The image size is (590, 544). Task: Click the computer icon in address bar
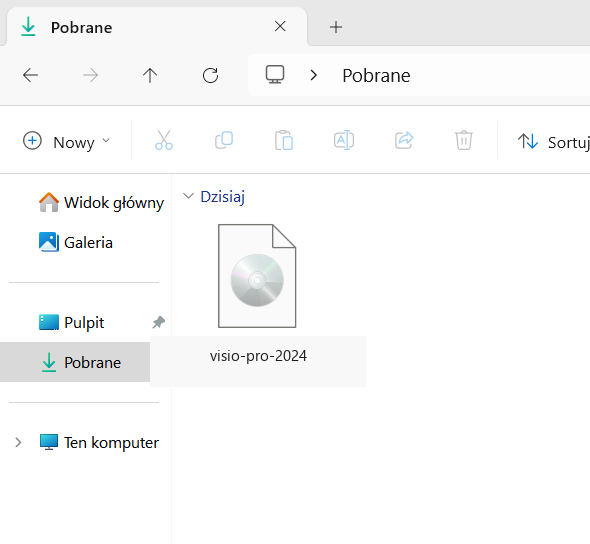click(275, 74)
